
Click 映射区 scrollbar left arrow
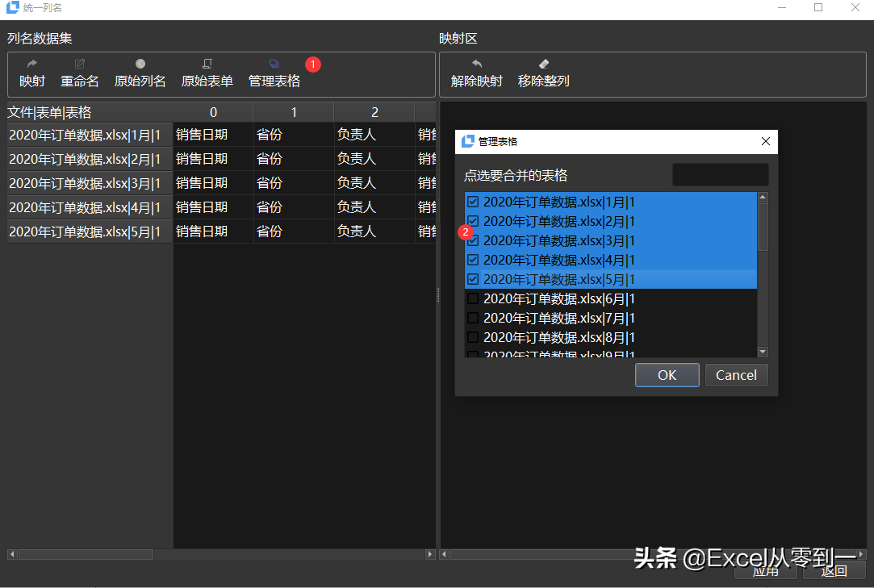coord(445,554)
